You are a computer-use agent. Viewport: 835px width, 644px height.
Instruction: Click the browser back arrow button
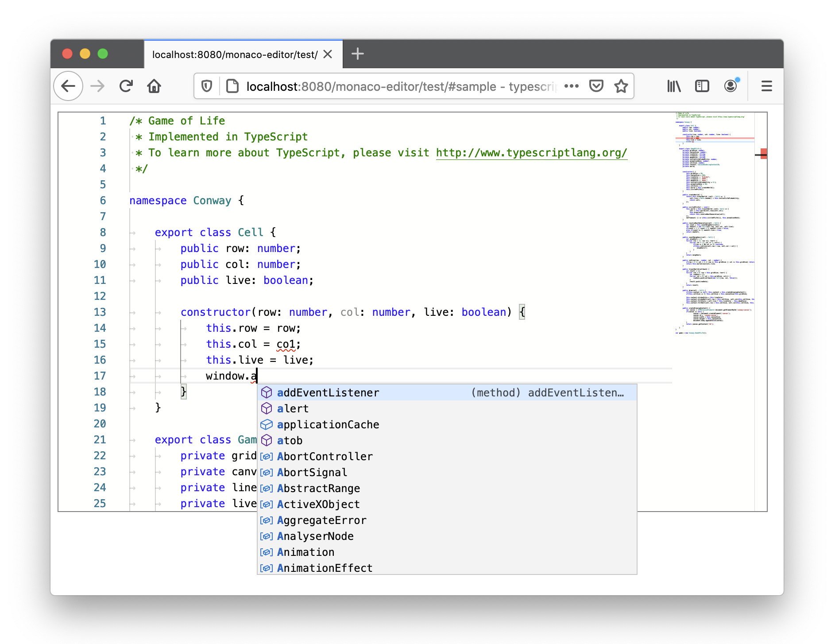(x=68, y=86)
